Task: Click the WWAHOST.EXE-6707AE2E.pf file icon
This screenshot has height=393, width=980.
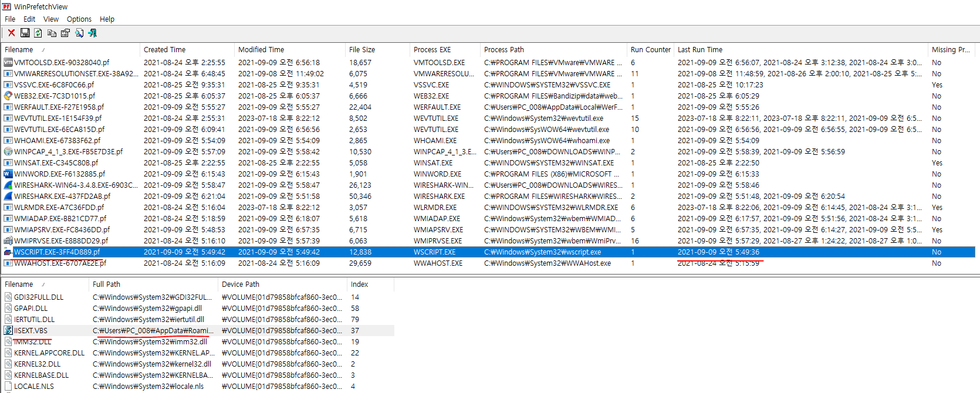Action: click(x=8, y=263)
